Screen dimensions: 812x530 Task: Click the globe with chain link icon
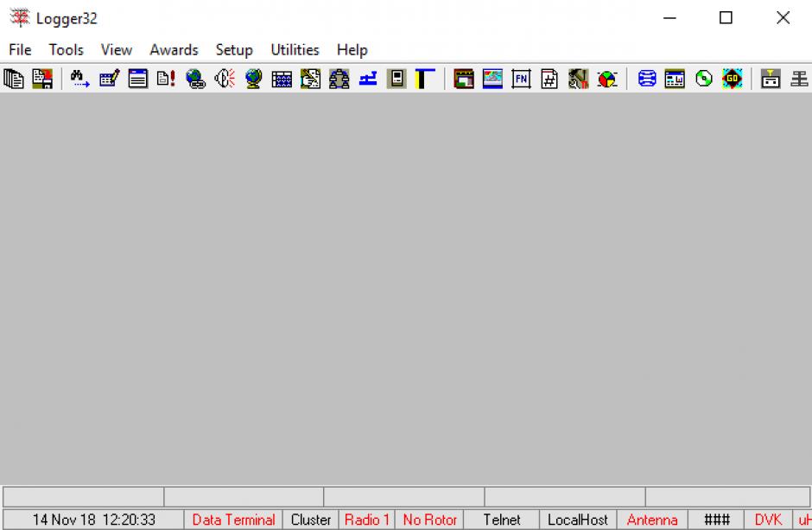[196, 79]
